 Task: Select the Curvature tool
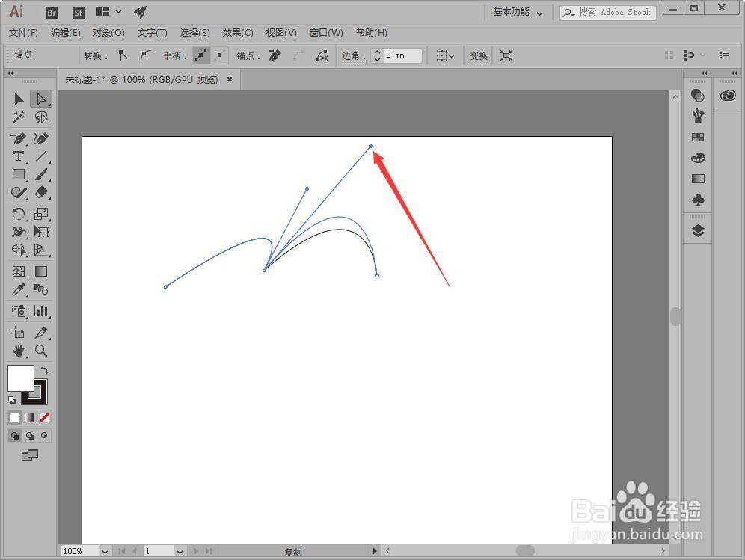[41, 139]
